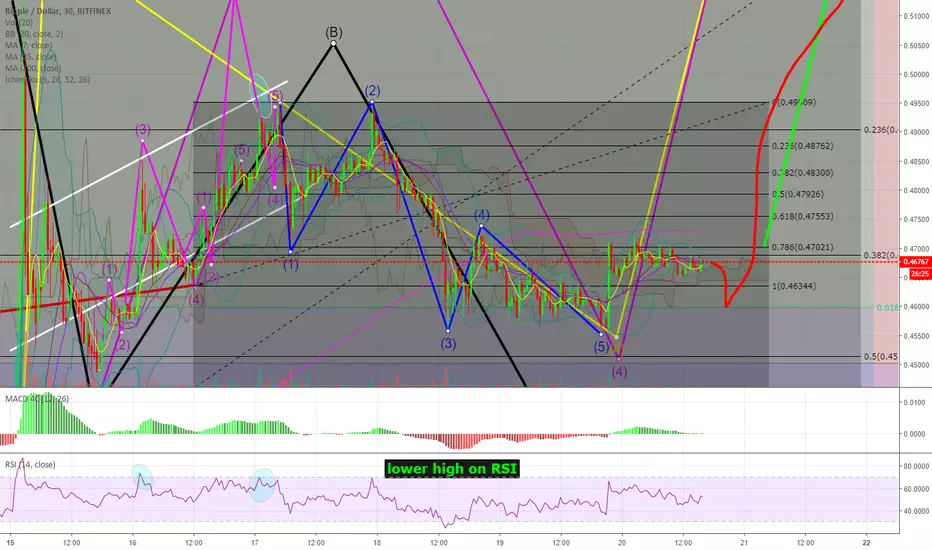
Task: Click the 0.48000 price axis label
Action: point(916,191)
